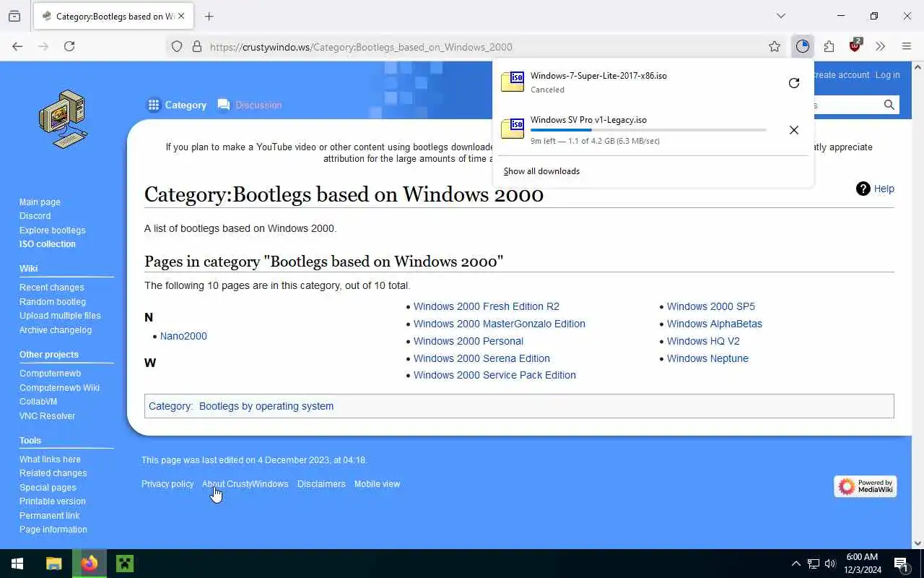Open the Minecraft creeper taskbar icon

[x=125, y=564]
